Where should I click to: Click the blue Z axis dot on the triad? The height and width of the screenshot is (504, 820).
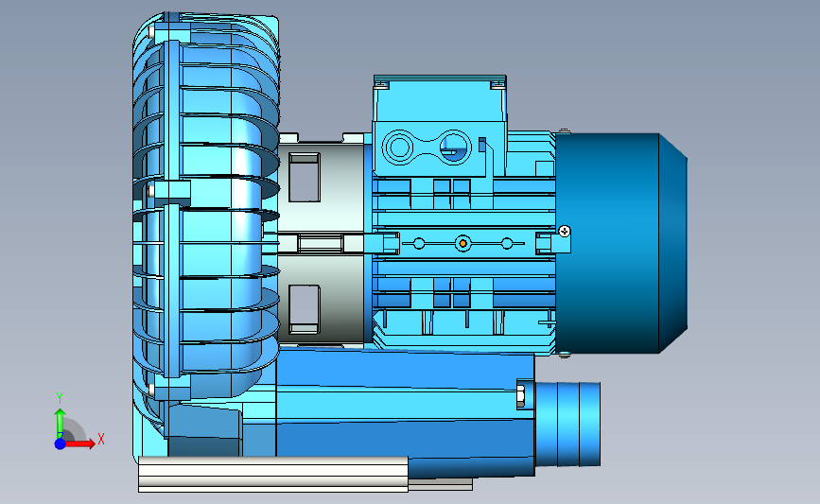coord(61,443)
